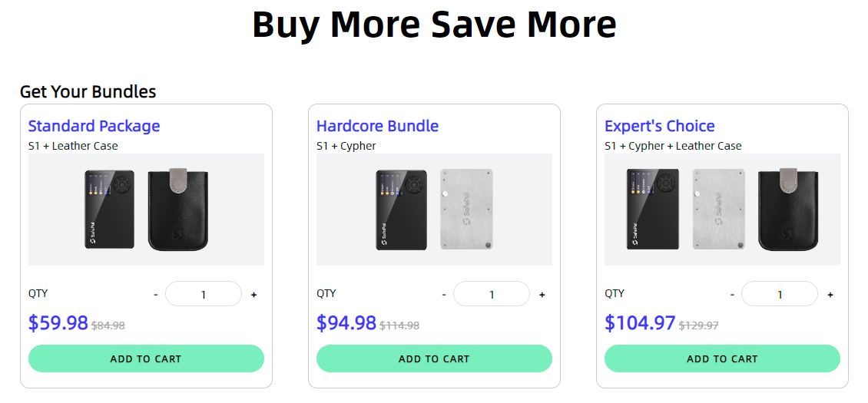Image resolution: width=868 pixels, height=403 pixels.
Task: Open the Expert's Choice title link
Action: coord(659,126)
